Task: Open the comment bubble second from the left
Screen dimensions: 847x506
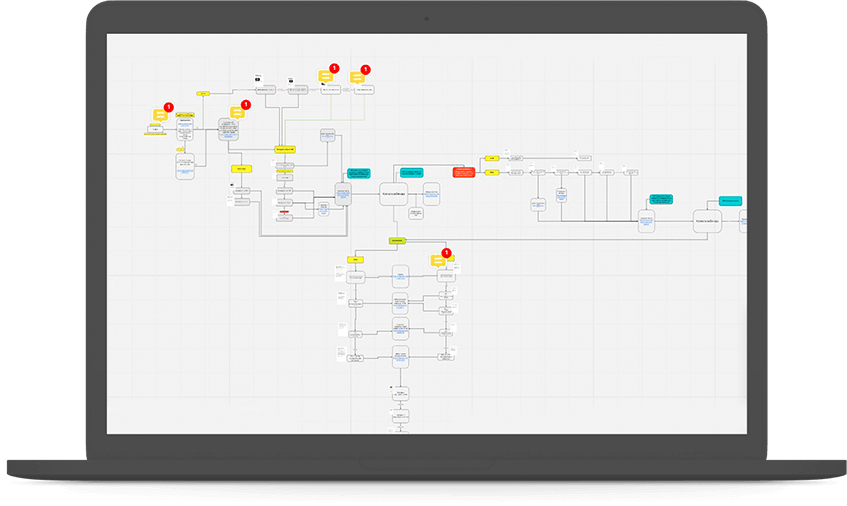Action: coord(237,112)
